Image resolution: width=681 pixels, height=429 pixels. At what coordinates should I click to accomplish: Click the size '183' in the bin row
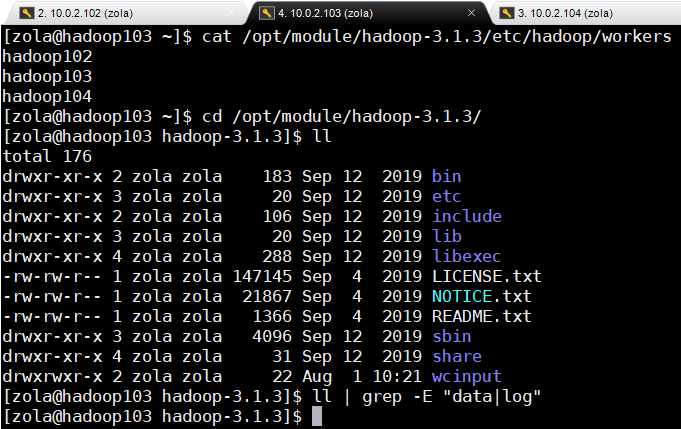click(x=277, y=176)
